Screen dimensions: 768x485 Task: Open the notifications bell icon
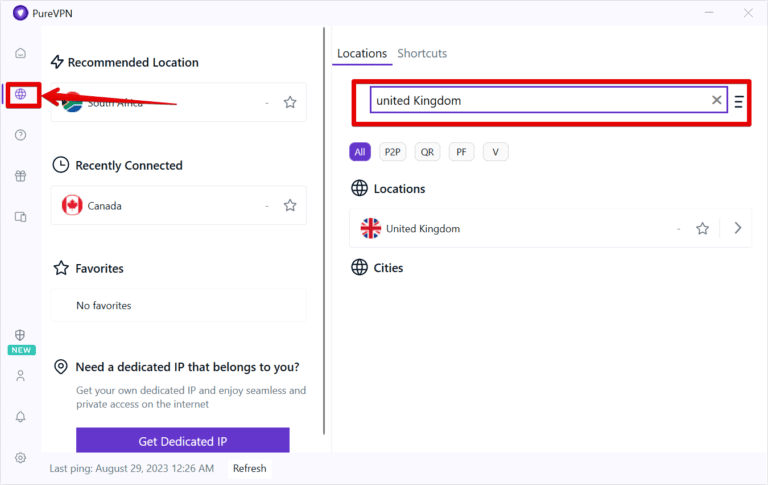(x=20, y=417)
